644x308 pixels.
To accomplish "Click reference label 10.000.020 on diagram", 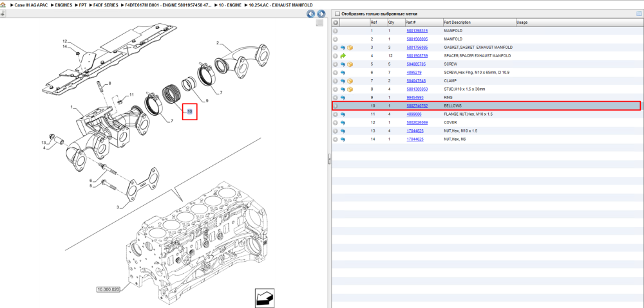I will coord(109,289).
